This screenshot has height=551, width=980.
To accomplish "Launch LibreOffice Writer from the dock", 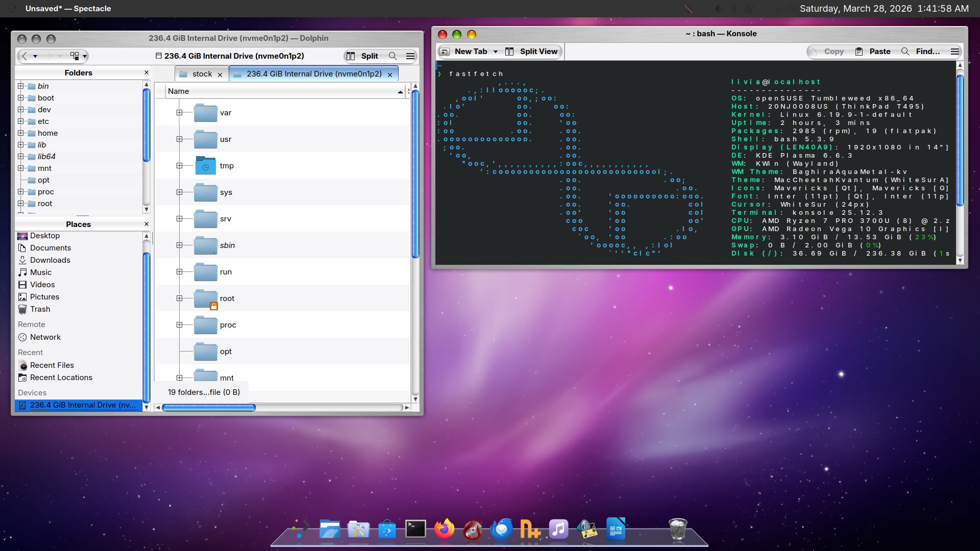I will click(x=616, y=529).
